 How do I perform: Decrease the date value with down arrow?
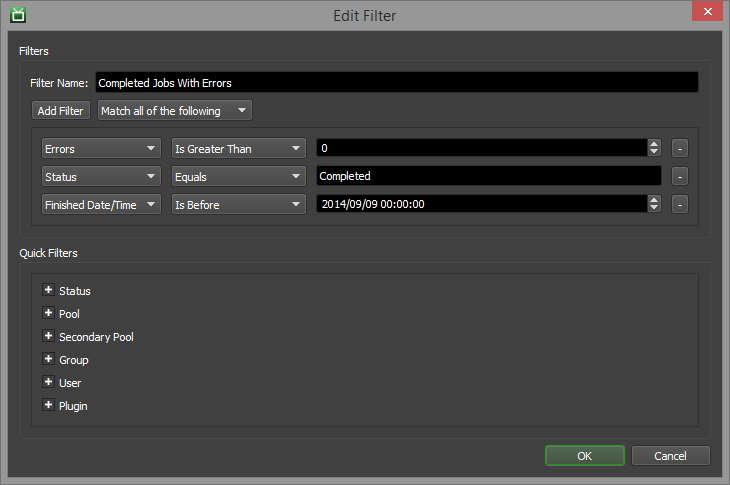pos(654,208)
